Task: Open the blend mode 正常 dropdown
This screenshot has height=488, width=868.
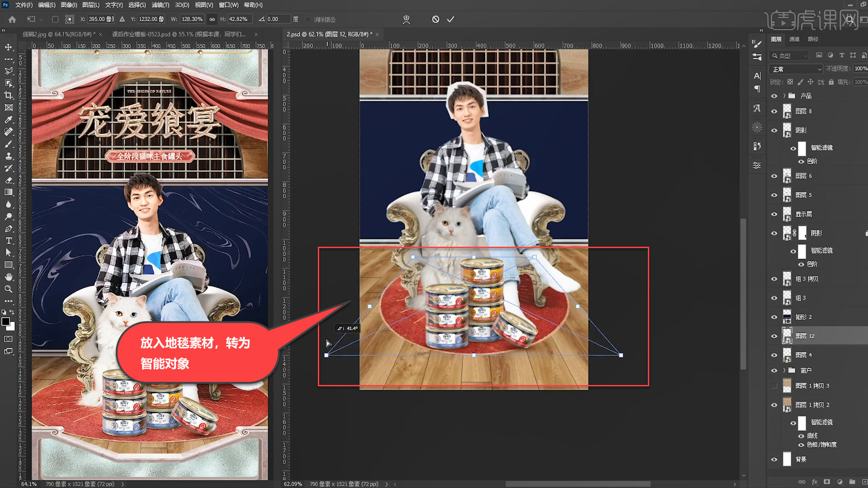Action: (x=797, y=69)
